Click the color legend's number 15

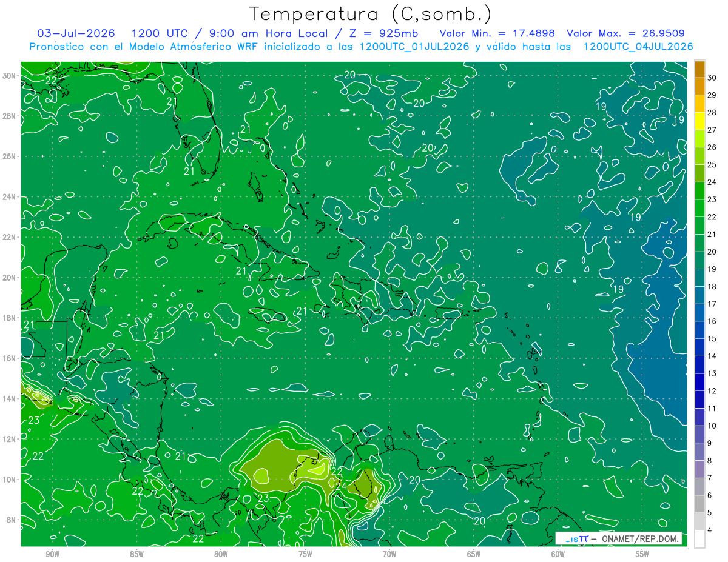[712, 339]
